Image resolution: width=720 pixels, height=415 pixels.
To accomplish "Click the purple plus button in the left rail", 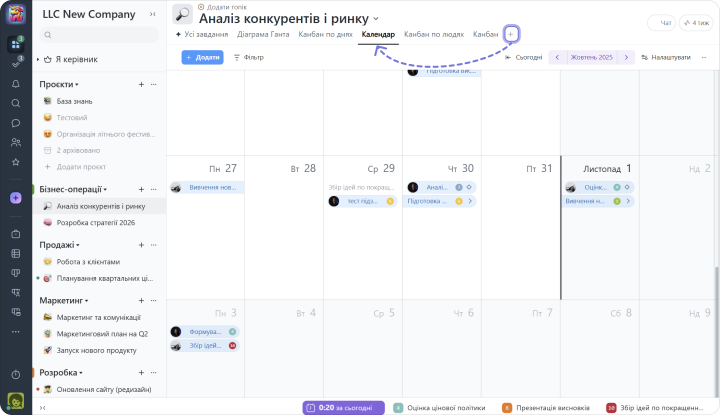I will click(x=15, y=198).
